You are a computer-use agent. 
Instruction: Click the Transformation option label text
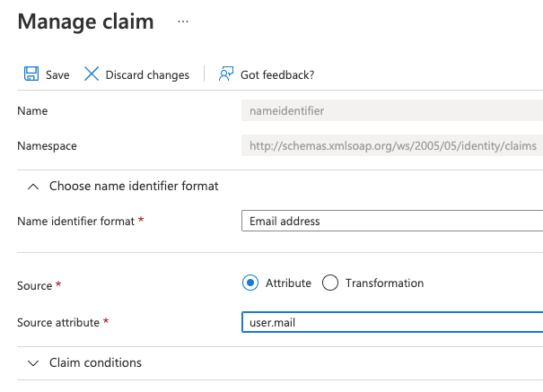pos(384,283)
